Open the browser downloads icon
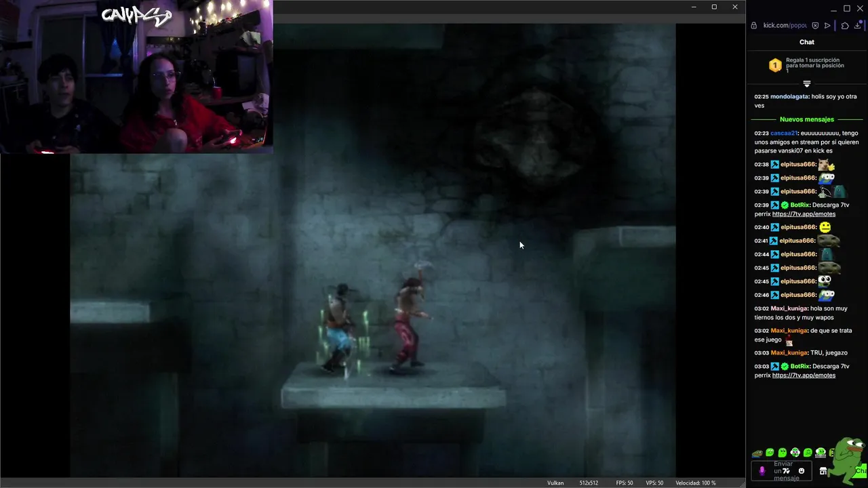 pyautogui.click(x=858, y=26)
